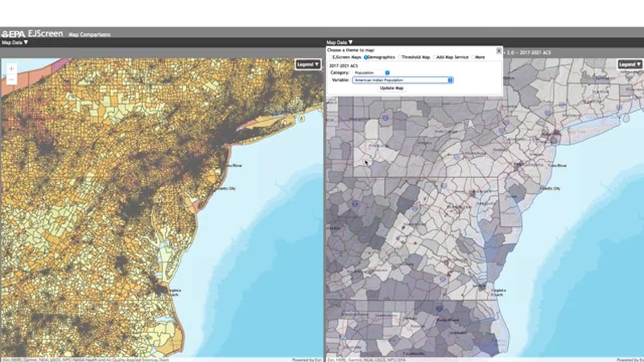Click the EJScreen title text
This screenshot has height=362, width=644.
45,34
